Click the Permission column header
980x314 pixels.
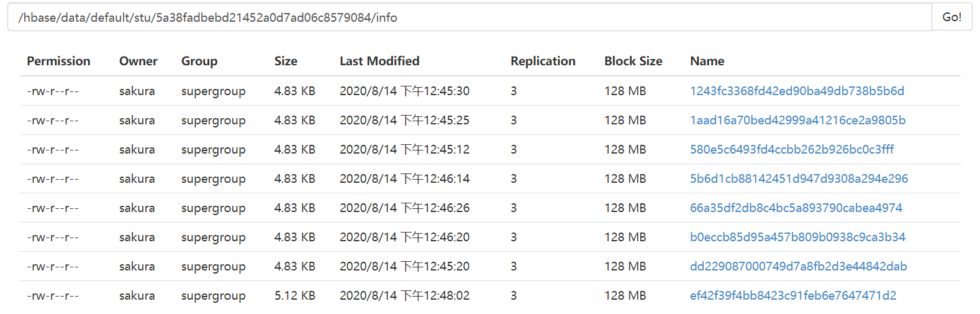[x=58, y=61]
